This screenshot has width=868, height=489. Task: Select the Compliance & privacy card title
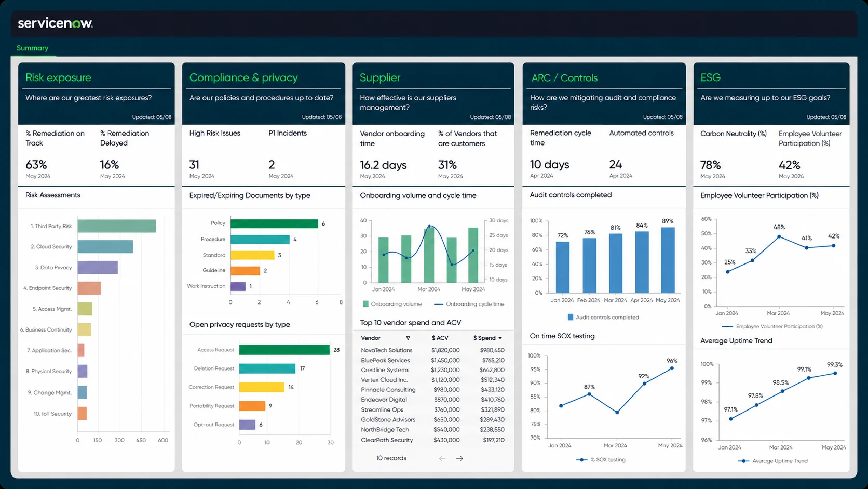[x=243, y=77]
